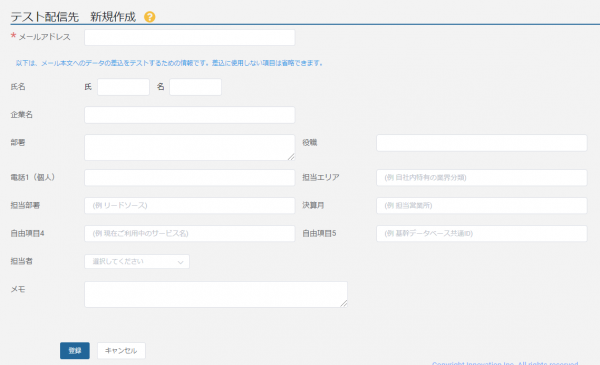Click the 企業名 input field
The image size is (600, 365).
click(190, 115)
